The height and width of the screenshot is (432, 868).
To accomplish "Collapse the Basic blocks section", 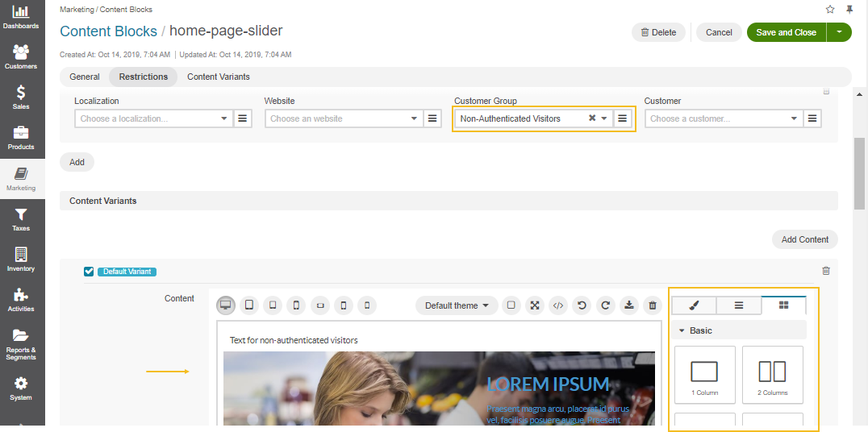I will point(739,330).
